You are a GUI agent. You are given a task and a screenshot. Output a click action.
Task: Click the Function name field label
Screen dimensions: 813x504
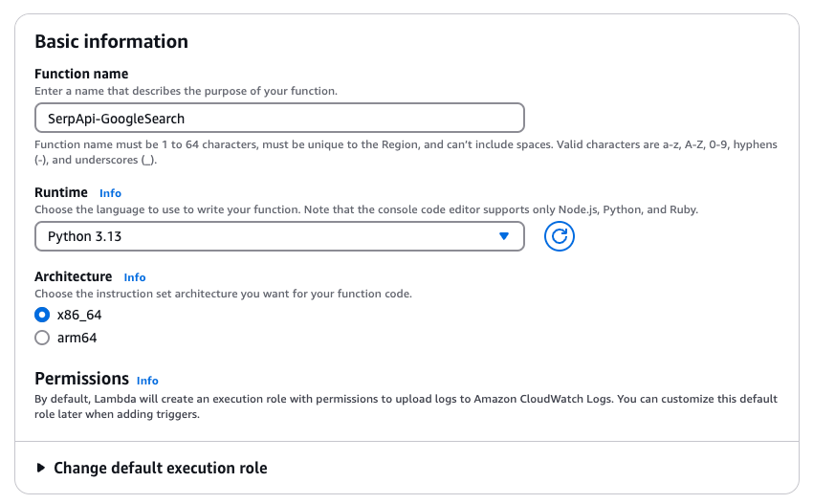point(81,74)
